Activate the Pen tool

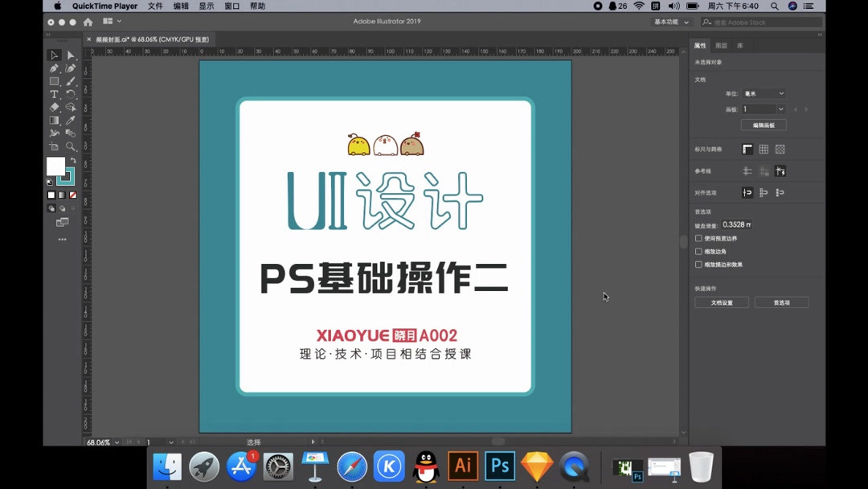(53, 68)
